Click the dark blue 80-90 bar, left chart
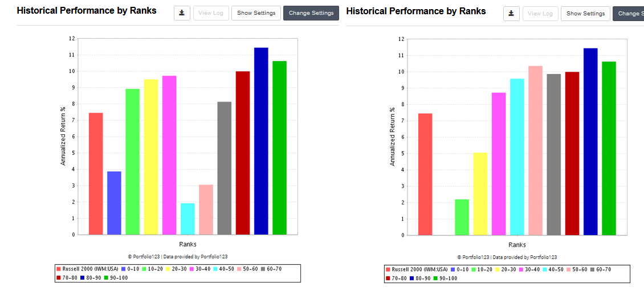The image size is (644, 303). coord(261,141)
